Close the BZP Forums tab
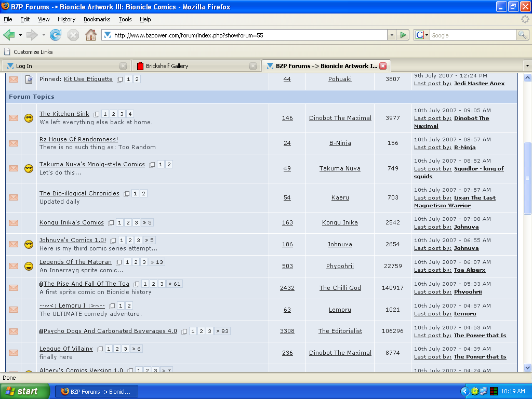Image resolution: width=532 pixels, height=399 pixels. (383, 66)
